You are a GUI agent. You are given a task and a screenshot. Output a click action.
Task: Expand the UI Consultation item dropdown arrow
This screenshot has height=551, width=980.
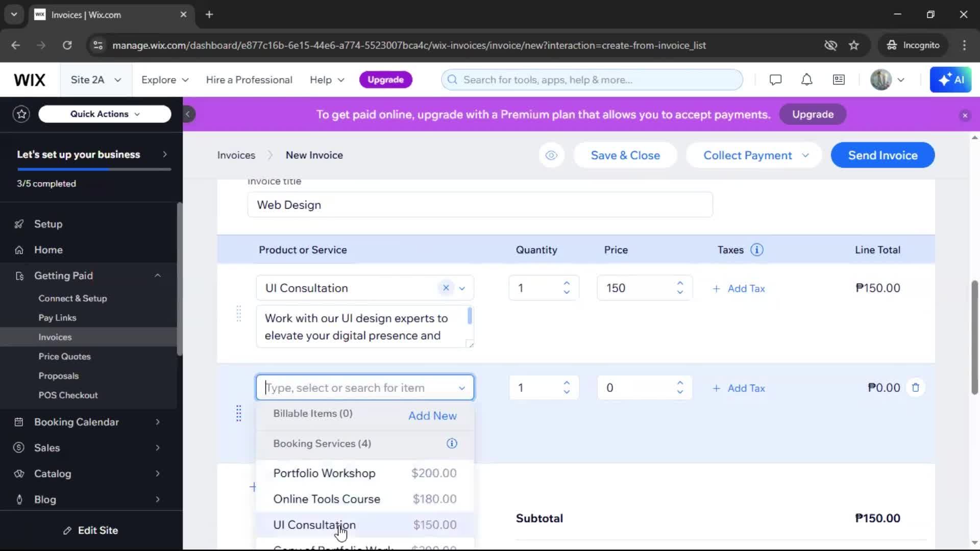[462, 288]
